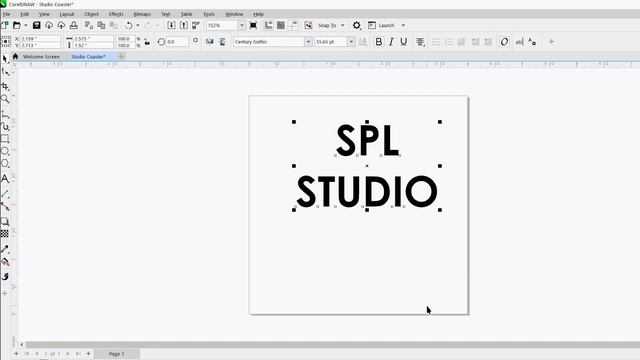The image size is (640, 360).
Task: Select the Interactive Fill tool
Action: pos(5,262)
